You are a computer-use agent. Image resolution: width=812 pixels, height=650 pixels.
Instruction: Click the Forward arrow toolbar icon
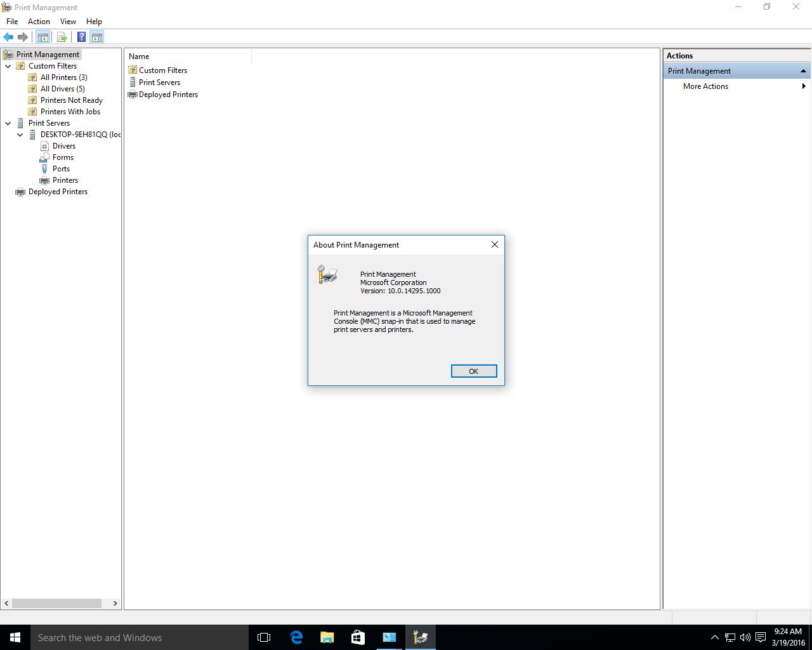(x=23, y=37)
